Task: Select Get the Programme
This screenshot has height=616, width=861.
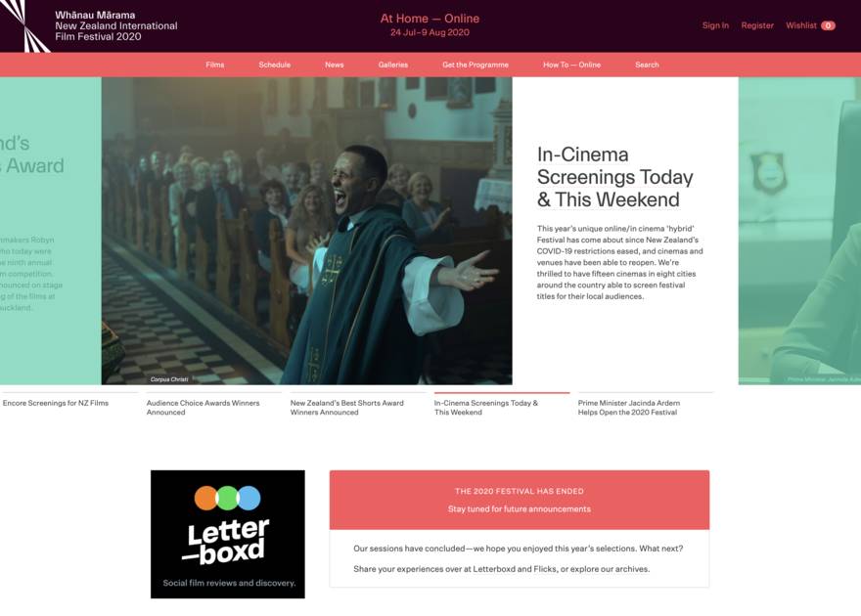Action: coord(476,65)
